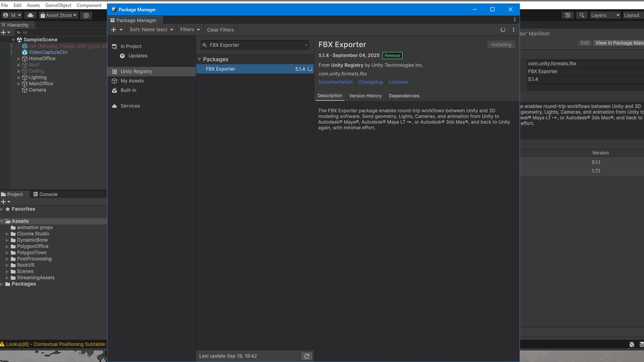This screenshot has width=644, height=362.
Task: Open the Assets menu
Action: point(33,5)
